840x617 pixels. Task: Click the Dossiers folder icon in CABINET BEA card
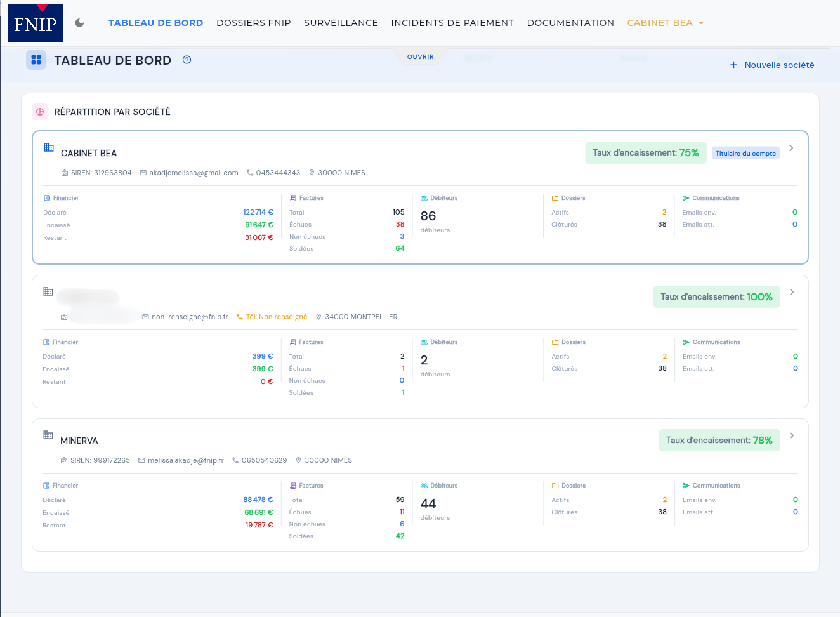pyautogui.click(x=555, y=198)
